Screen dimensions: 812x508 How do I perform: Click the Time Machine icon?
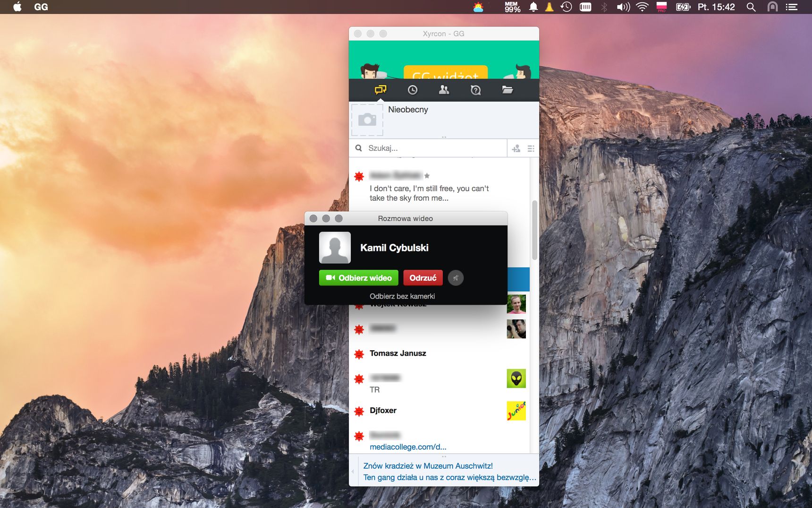coord(566,7)
